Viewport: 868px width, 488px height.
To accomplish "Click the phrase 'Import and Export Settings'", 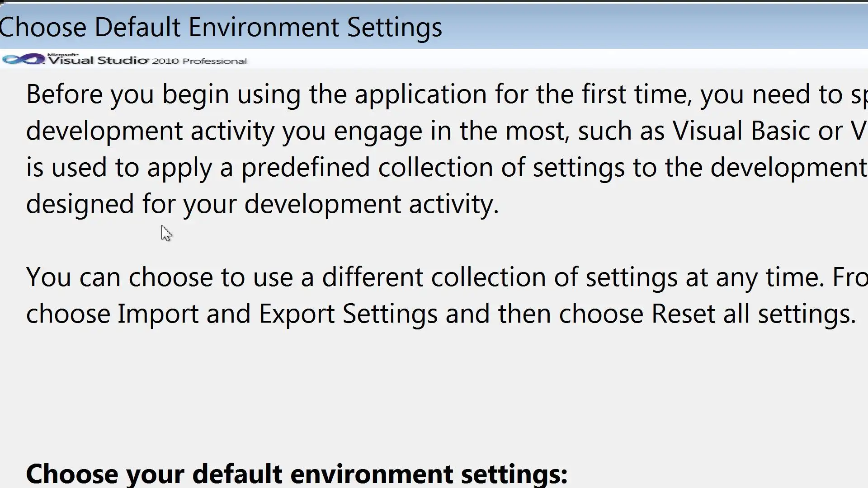I will (x=278, y=314).
